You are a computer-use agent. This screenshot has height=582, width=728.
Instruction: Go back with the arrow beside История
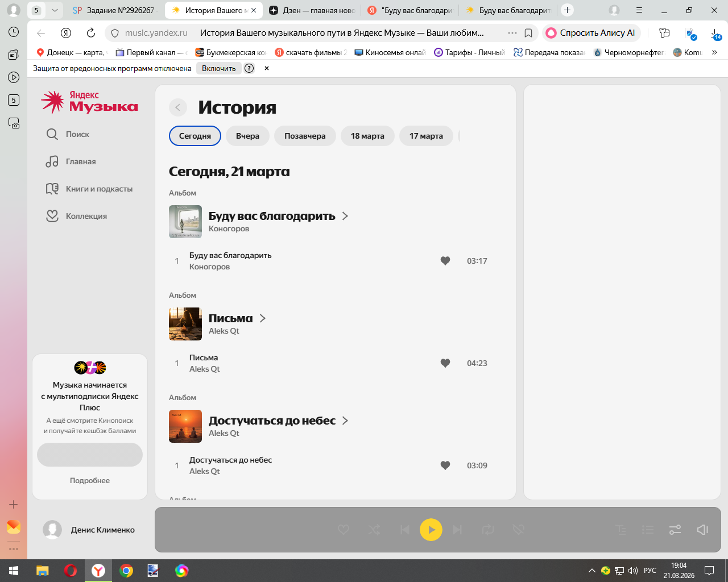(178, 107)
